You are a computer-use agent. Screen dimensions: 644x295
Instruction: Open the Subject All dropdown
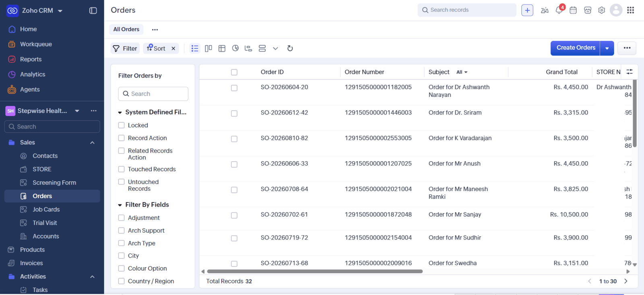pos(462,72)
